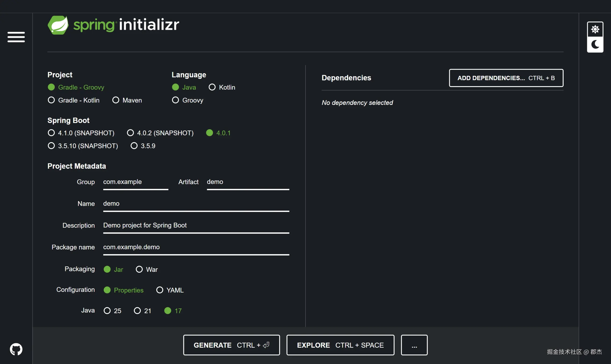This screenshot has width=611, height=364.
Task: Open the hamburger side menu
Action: [16, 37]
